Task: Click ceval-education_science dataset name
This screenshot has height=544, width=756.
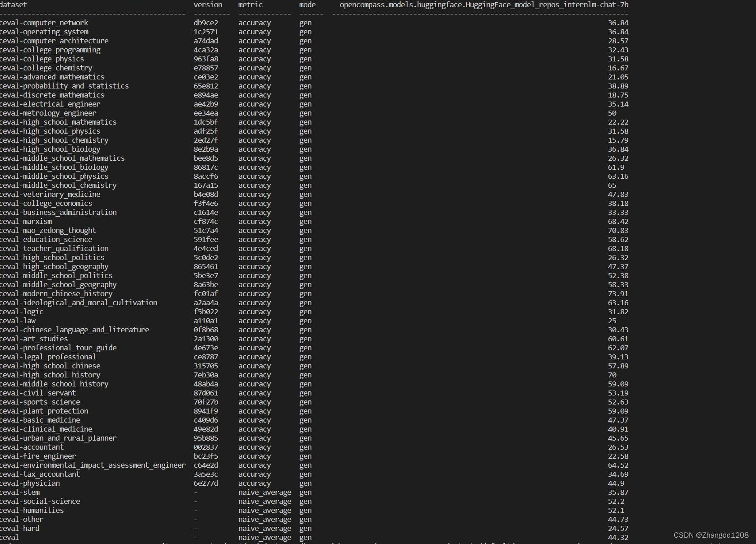Action: coord(46,239)
